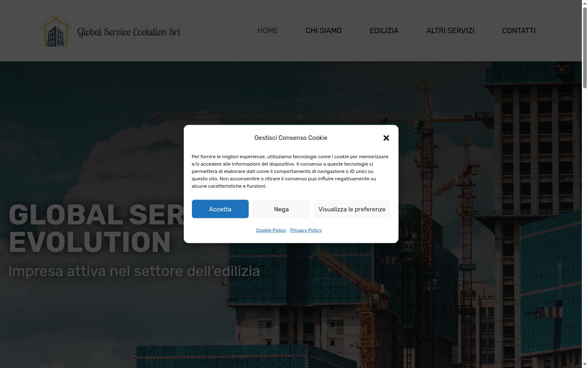Decline cookies with the Nega button

coord(281,209)
